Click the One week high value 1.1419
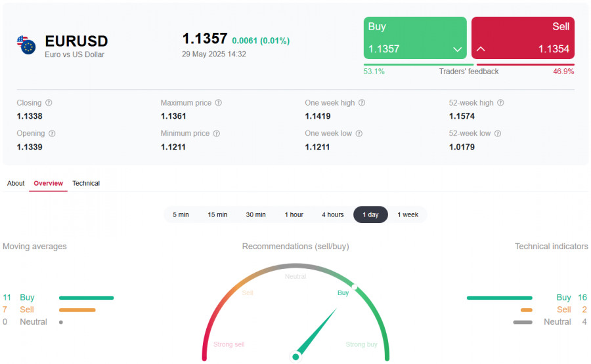Screen dimensions: 591x364 click(318, 116)
